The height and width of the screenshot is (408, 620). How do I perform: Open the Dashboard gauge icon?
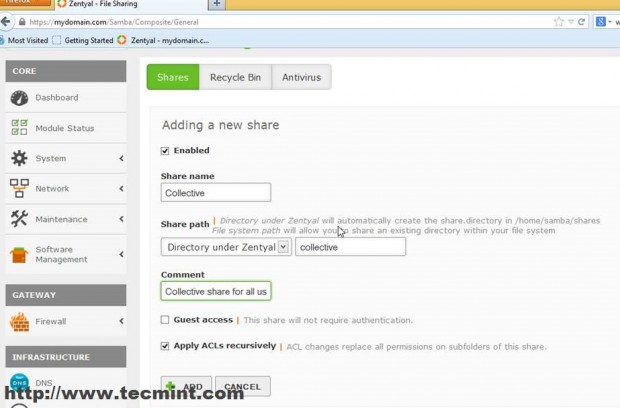click(19, 98)
